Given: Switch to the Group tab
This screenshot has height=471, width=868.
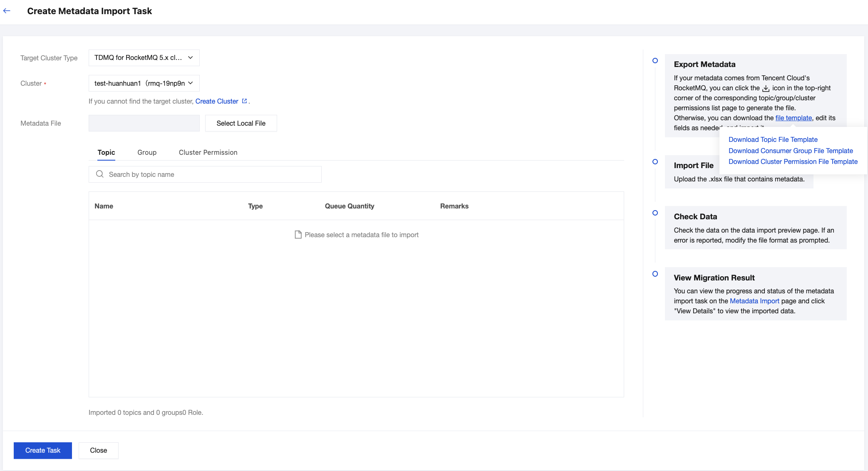Looking at the screenshot, I should pyautogui.click(x=147, y=152).
